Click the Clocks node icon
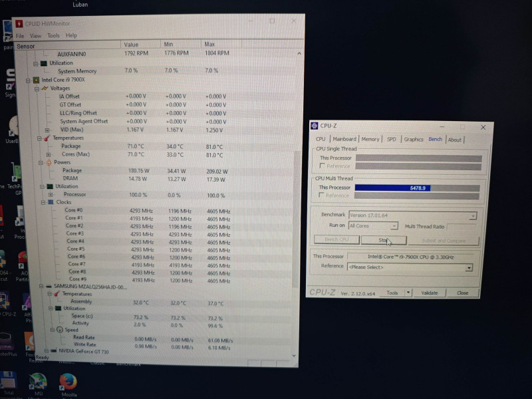This screenshot has height=399, width=532. coord(51,202)
